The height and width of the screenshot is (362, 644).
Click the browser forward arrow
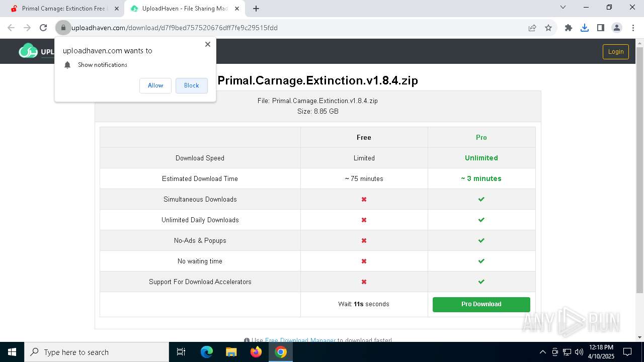(x=27, y=28)
